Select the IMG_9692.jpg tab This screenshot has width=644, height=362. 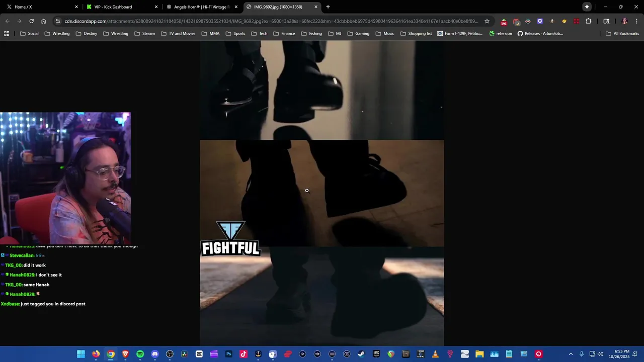tap(282, 7)
